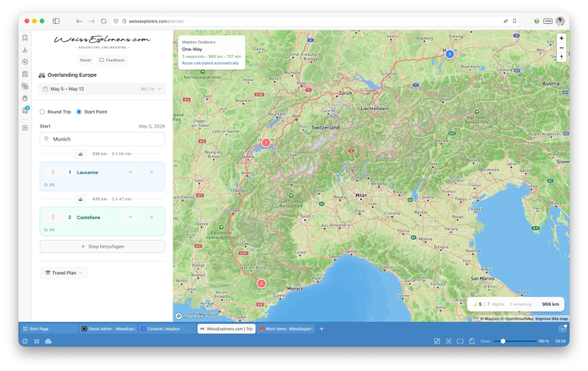Click the transport mode icon before 536 km
The image size is (588, 371).
[x=80, y=154]
